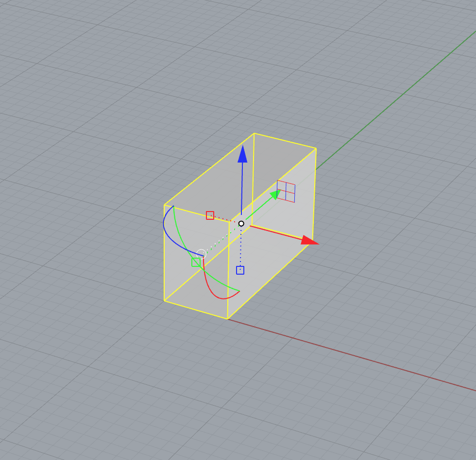
Task: Click the red world X-axis line
Action: click(x=352, y=355)
